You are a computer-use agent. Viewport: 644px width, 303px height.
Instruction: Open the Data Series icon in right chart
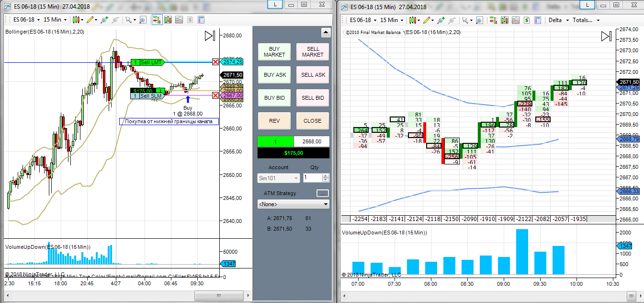504,20
